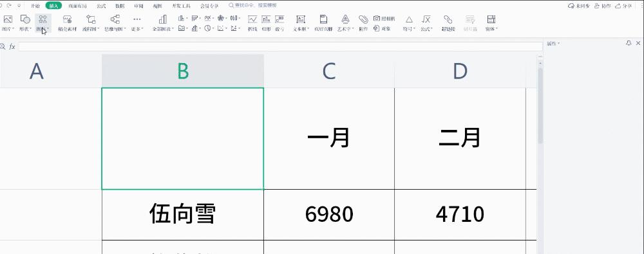Click the command search box
The height and width of the screenshot is (254, 644).
[252, 6]
